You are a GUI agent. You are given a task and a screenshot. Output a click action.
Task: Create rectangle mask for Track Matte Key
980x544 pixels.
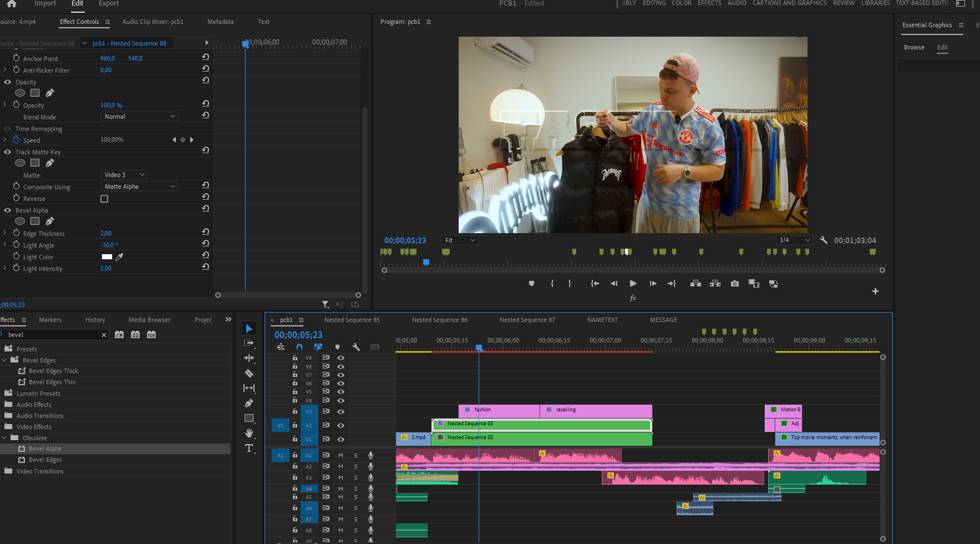(x=35, y=163)
